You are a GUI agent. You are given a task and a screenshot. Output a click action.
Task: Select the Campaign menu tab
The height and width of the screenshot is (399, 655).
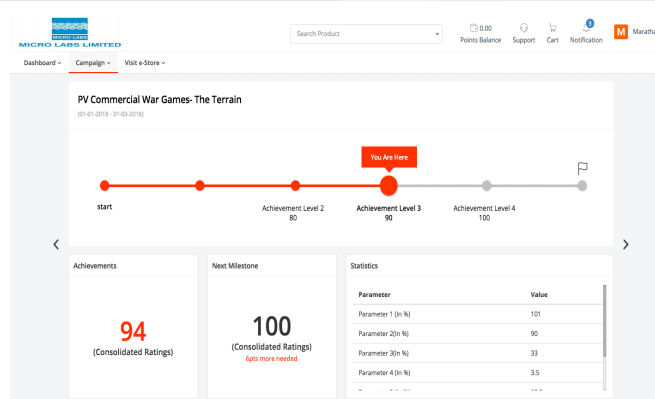coord(93,63)
